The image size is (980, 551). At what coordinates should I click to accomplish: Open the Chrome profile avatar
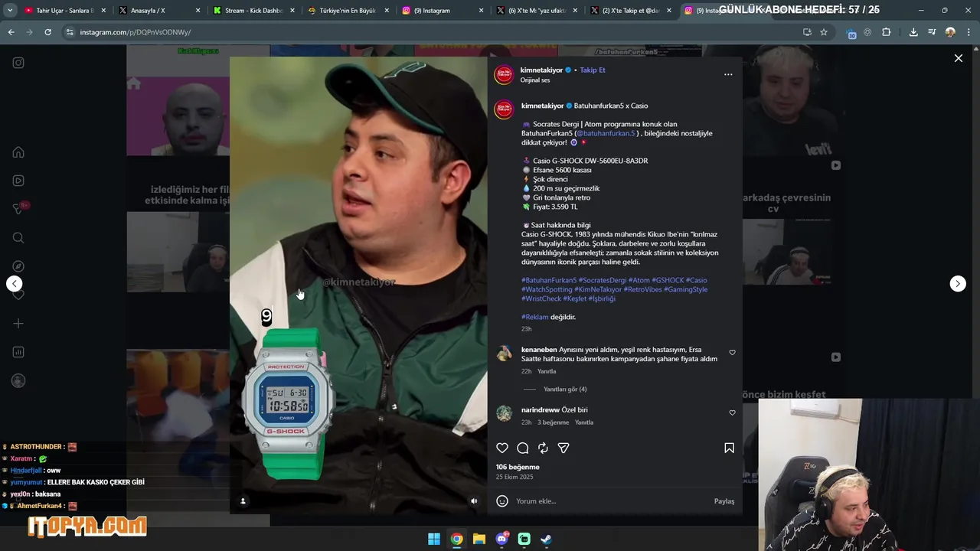tap(950, 32)
